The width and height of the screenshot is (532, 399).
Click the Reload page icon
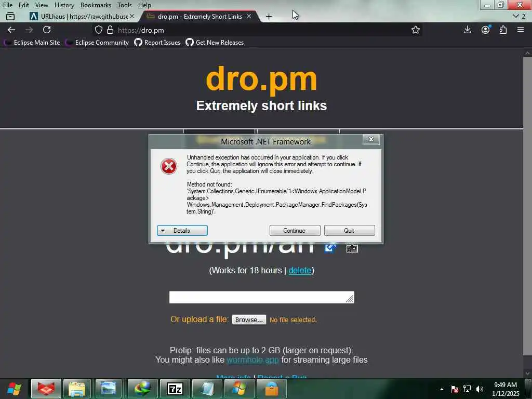47,30
